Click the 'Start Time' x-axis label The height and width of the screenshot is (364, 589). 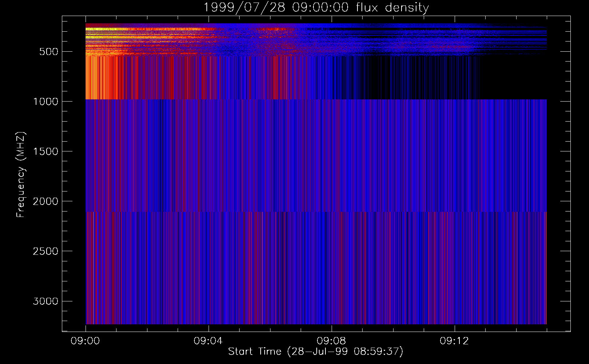(x=254, y=352)
